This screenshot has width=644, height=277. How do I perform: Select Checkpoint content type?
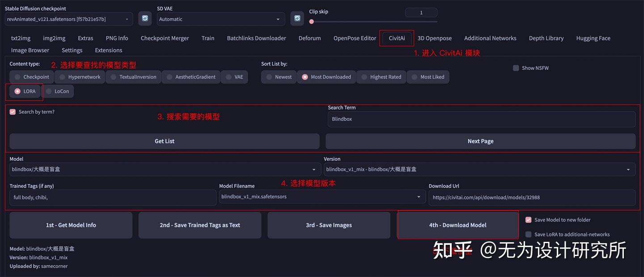31,77
